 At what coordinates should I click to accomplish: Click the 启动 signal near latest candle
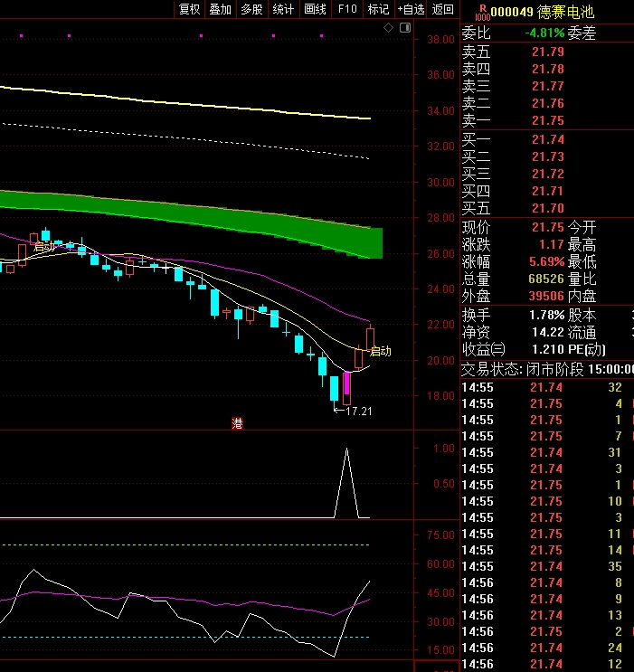pos(381,351)
